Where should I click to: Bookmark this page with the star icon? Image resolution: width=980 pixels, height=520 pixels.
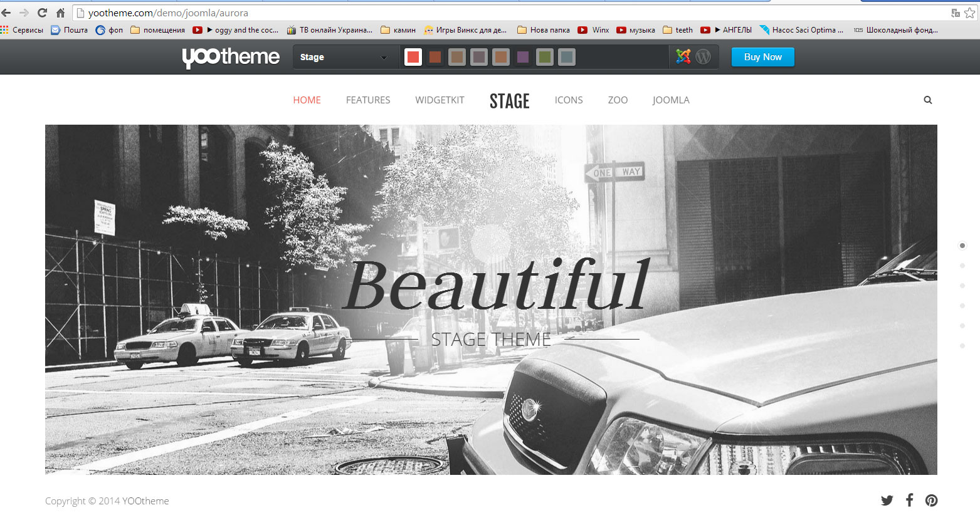[x=970, y=13]
